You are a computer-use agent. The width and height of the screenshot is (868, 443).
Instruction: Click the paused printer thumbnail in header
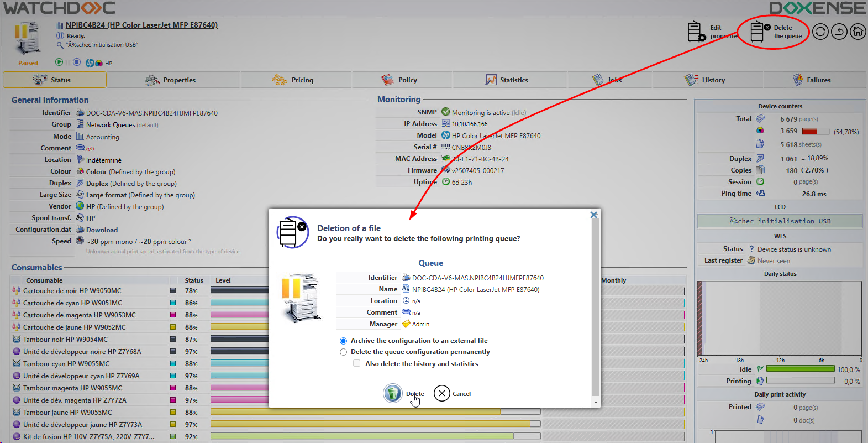pos(28,39)
